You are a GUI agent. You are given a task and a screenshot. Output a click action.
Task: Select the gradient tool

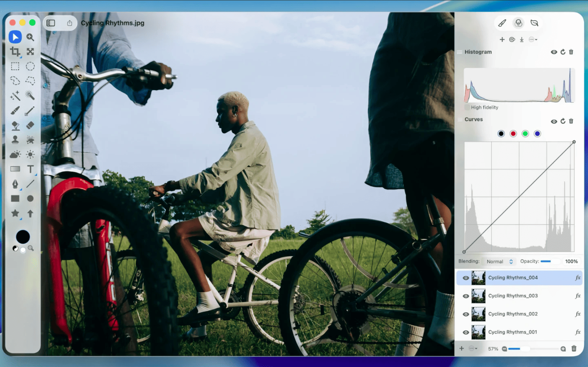(x=15, y=169)
